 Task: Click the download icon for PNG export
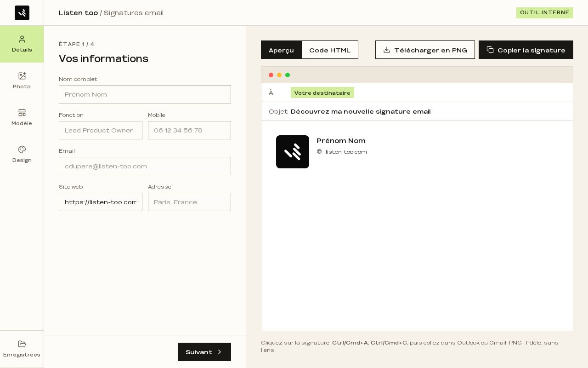click(x=387, y=50)
